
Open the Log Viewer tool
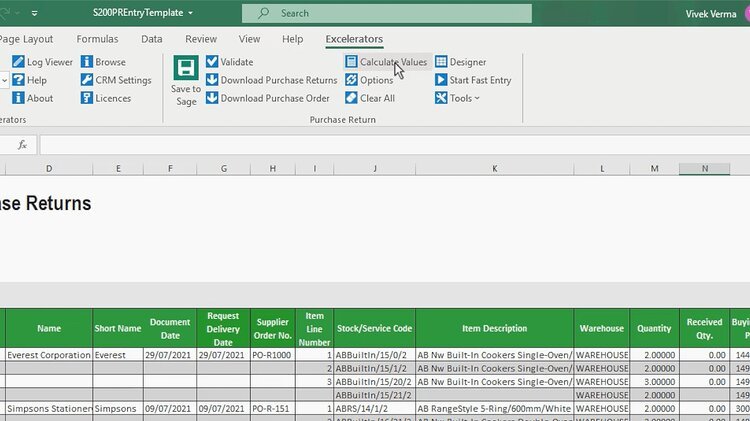point(43,62)
